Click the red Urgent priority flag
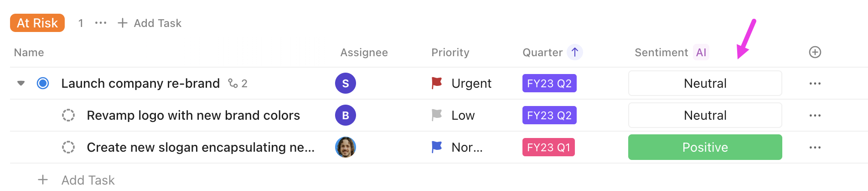The height and width of the screenshot is (191, 868). tap(437, 83)
